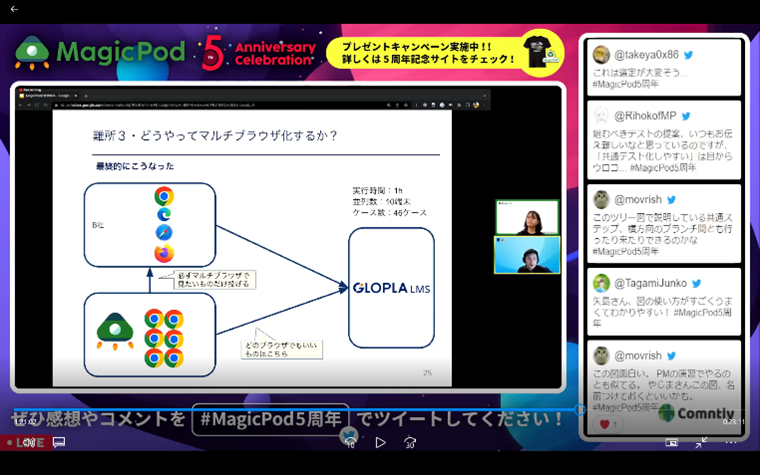Click the 最終的にこうなった subtitle

135,166
